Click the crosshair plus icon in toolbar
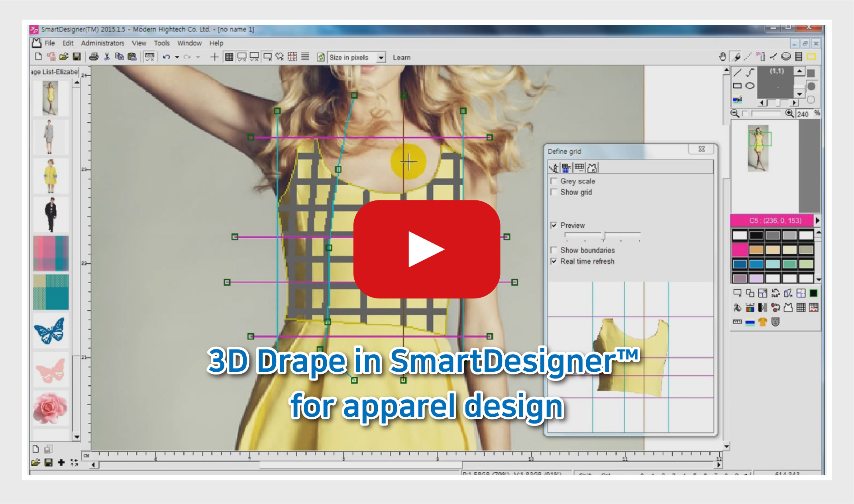Image resolution: width=854 pixels, height=504 pixels. tap(214, 57)
